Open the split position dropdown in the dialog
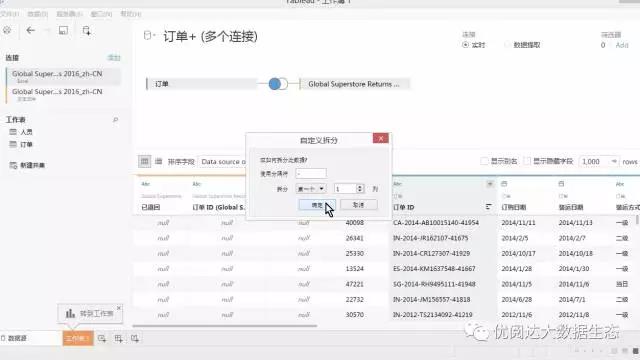 point(311,189)
